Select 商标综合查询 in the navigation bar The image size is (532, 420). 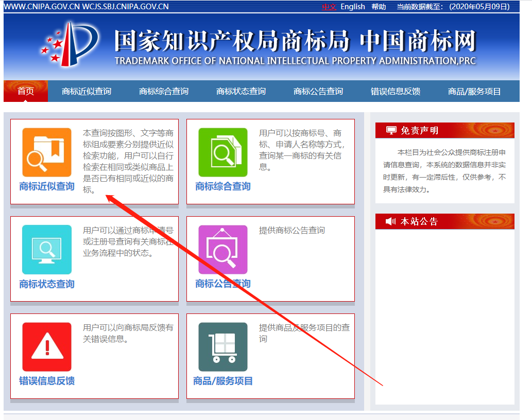pyautogui.click(x=164, y=92)
